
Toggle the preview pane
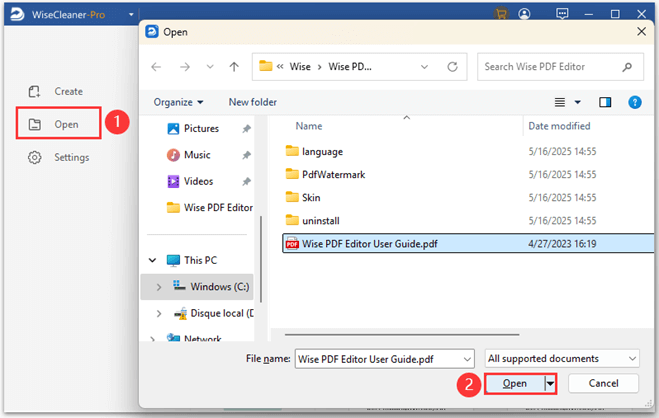point(605,102)
